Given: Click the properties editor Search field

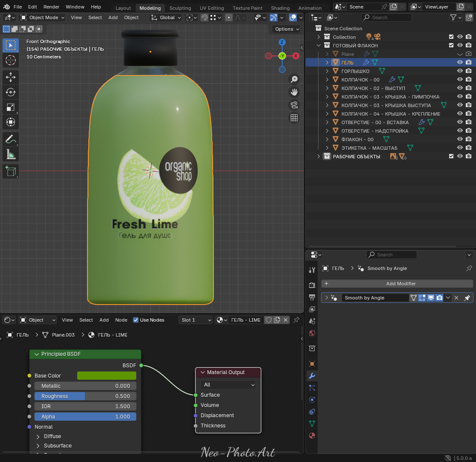Looking at the screenshot, I should [391, 255].
